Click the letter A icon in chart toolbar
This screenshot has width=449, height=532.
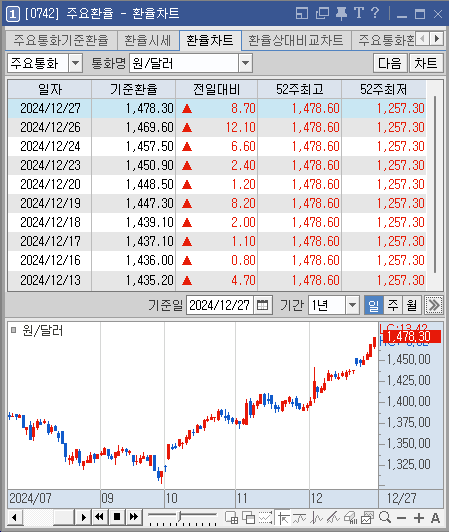[x=435, y=518]
